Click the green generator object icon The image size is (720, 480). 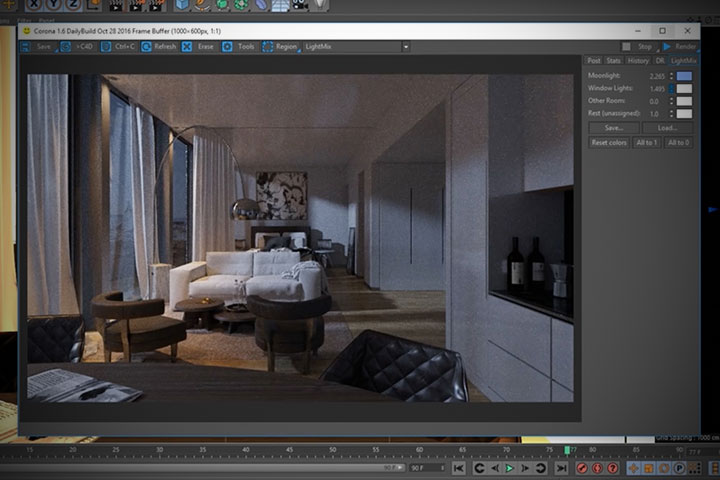tap(221, 5)
